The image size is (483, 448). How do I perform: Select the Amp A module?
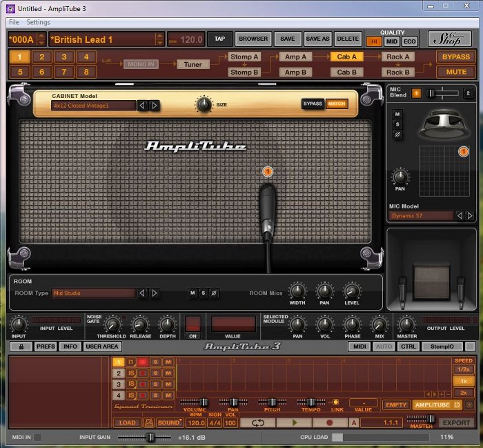(x=295, y=57)
